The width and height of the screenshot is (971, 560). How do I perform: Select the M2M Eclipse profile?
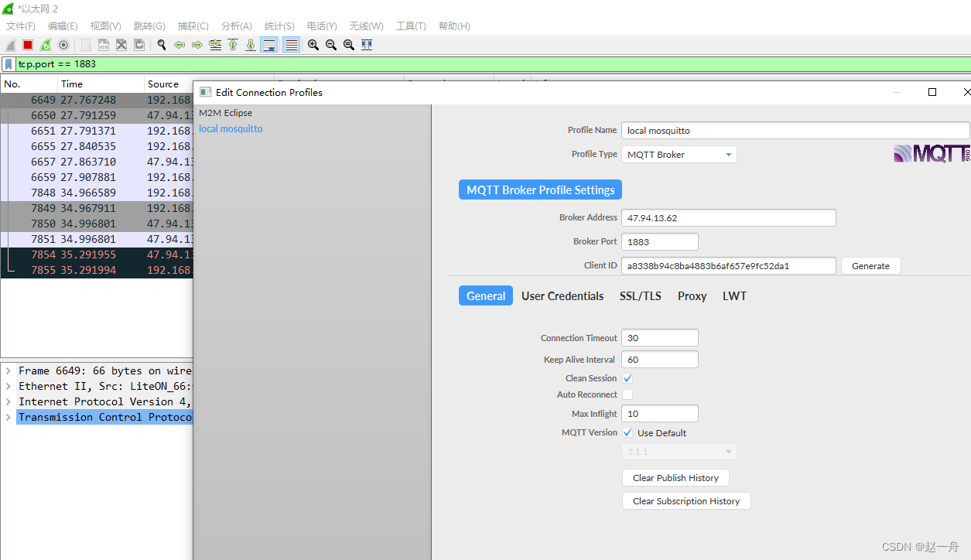point(226,113)
